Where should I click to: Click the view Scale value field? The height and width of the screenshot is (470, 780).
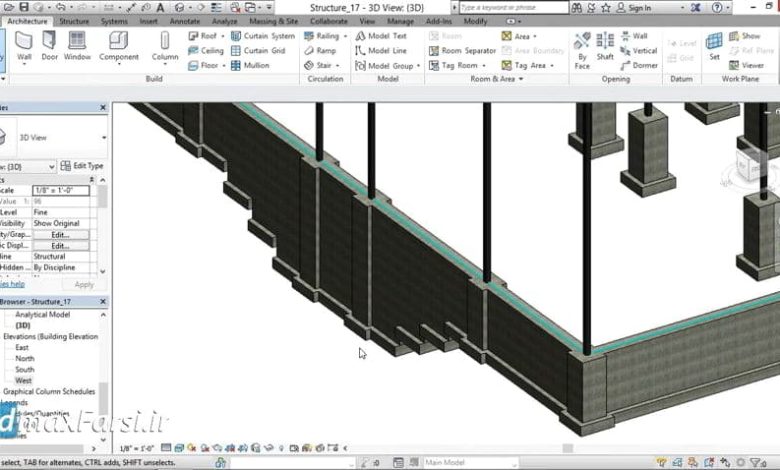61,190
